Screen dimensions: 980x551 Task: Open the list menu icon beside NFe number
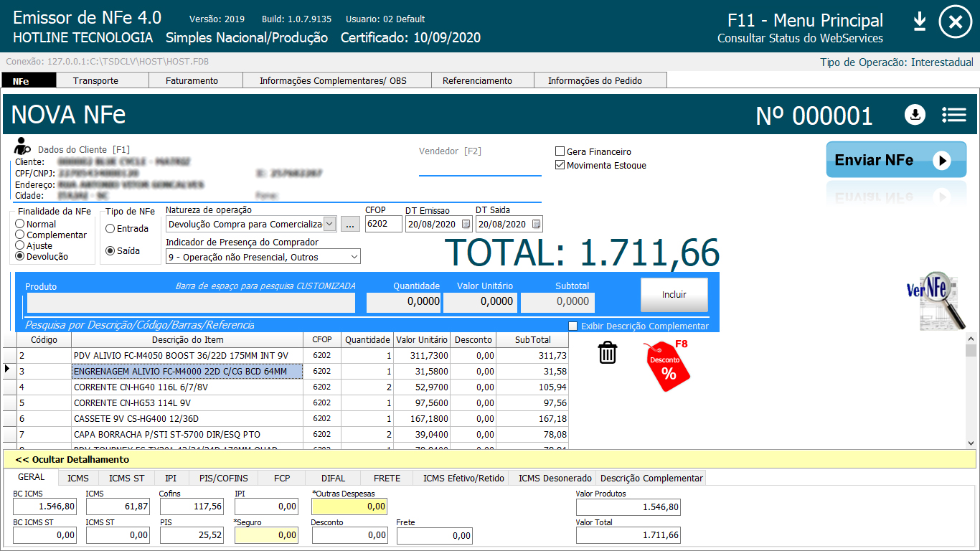pos(954,115)
